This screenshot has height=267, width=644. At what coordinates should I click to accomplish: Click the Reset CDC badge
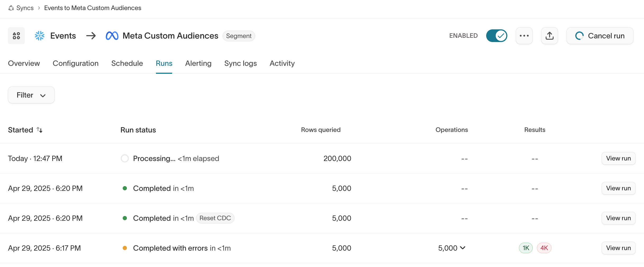215,218
